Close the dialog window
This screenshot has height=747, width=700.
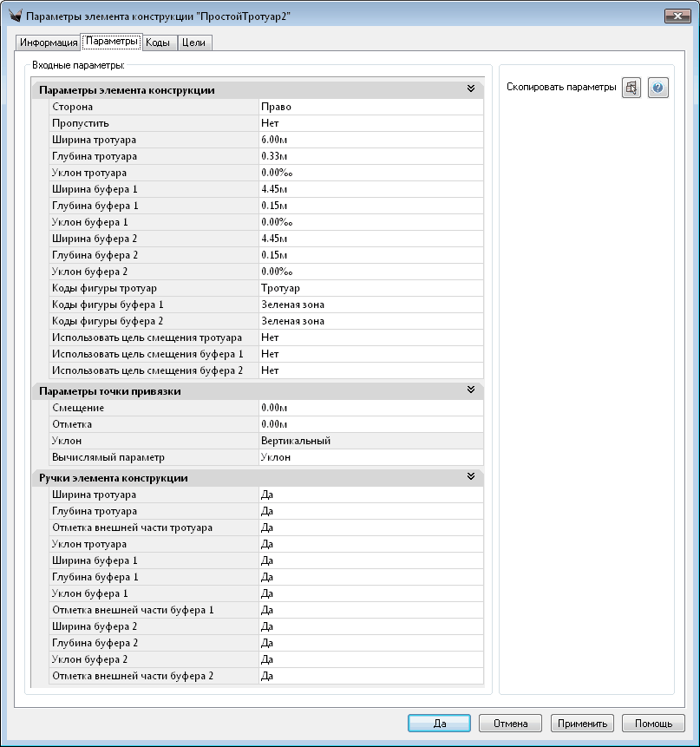[676, 16]
